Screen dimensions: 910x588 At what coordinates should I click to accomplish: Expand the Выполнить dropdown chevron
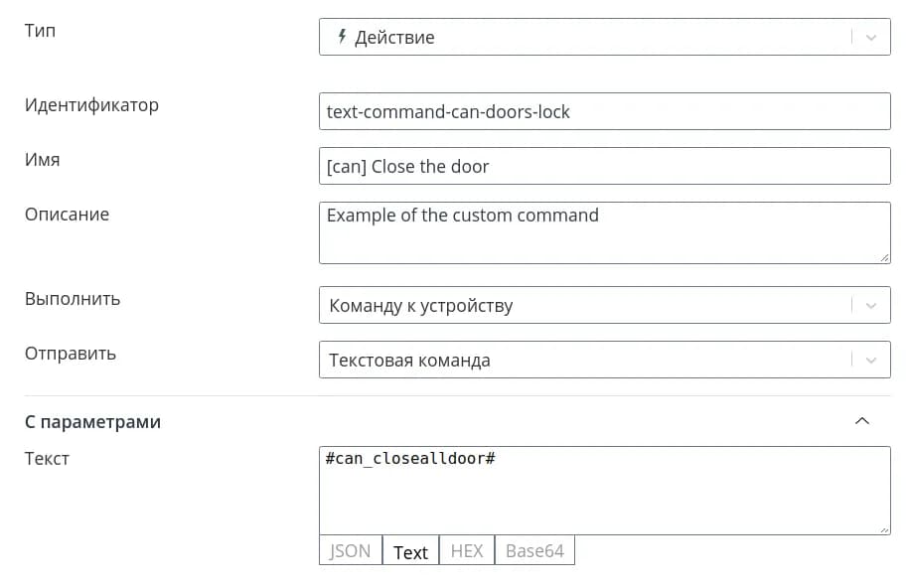coord(871,306)
